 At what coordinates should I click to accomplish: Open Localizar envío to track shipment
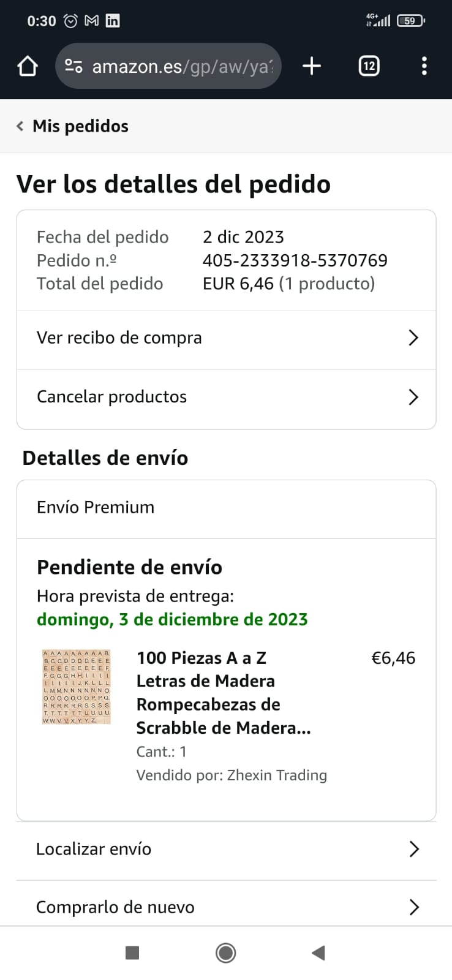tap(94, 849)
